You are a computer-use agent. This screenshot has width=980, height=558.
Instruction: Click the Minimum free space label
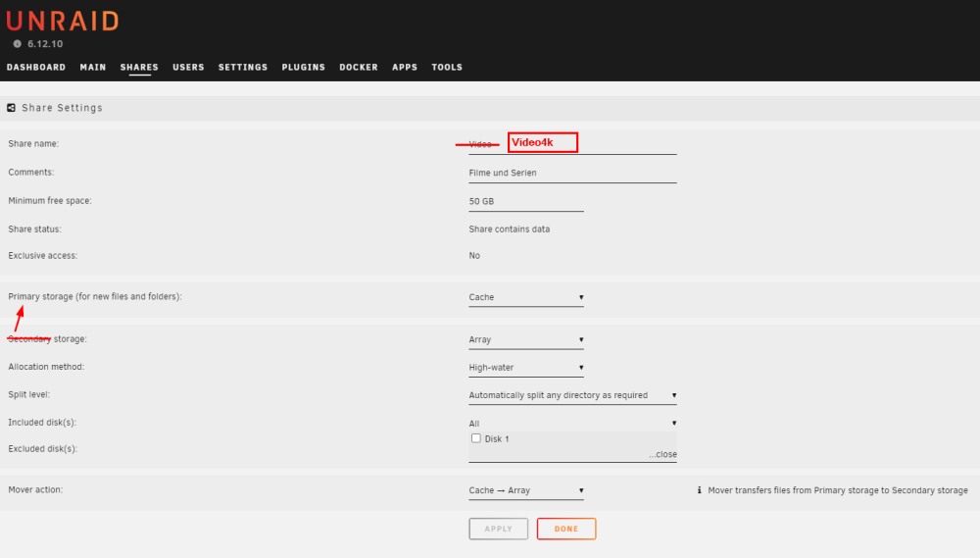(x=50, y=201)
